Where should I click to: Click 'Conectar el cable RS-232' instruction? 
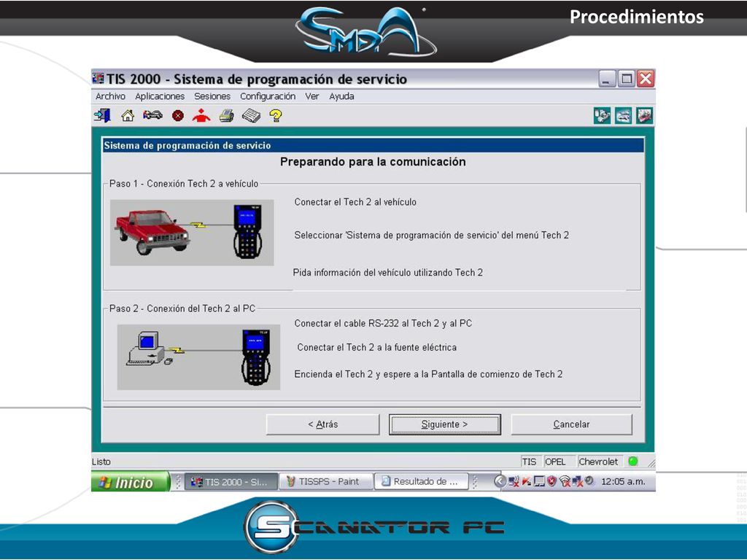[x=383, y=323]
